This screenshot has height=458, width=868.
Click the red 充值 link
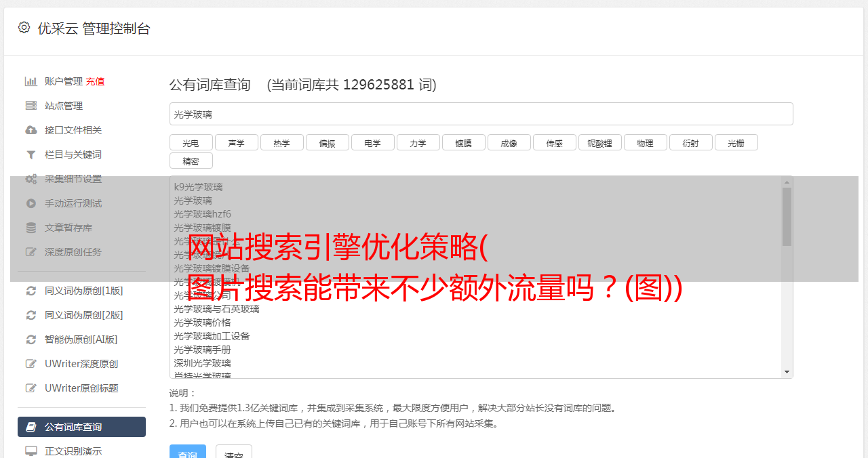[x=95, y=81]
